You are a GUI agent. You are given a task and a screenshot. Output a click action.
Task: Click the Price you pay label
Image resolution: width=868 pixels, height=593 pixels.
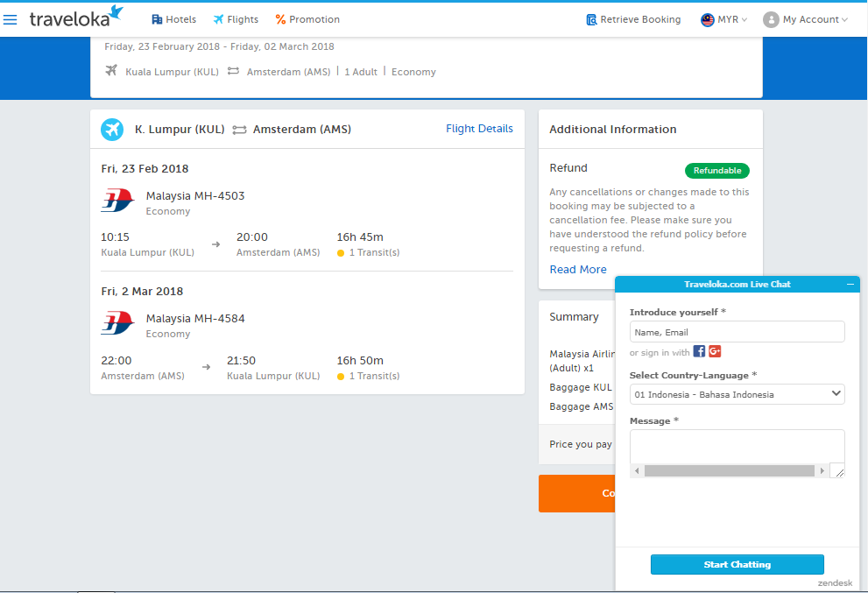[x=580, y=444]
